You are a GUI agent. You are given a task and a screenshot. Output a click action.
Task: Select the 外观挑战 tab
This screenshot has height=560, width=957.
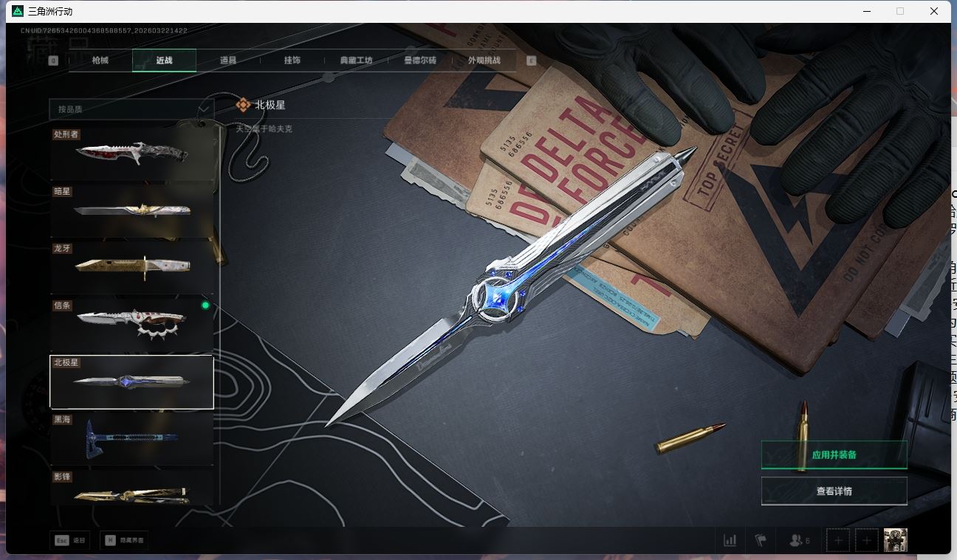[484, 61]
